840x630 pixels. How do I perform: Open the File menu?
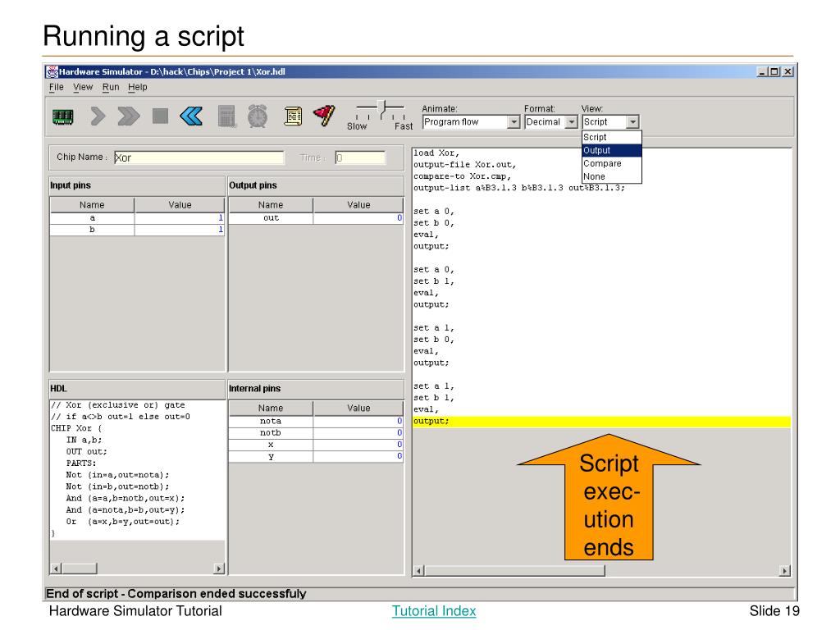(57, 87)
